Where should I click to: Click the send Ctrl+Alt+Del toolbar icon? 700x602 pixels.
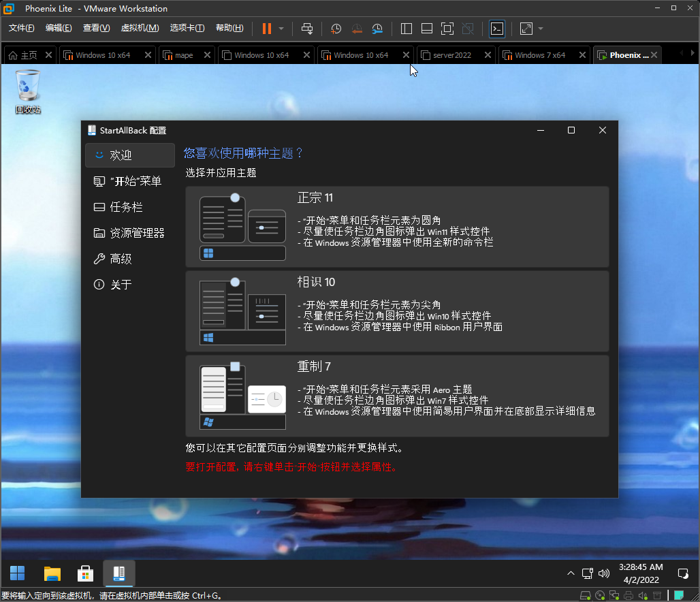307,29
